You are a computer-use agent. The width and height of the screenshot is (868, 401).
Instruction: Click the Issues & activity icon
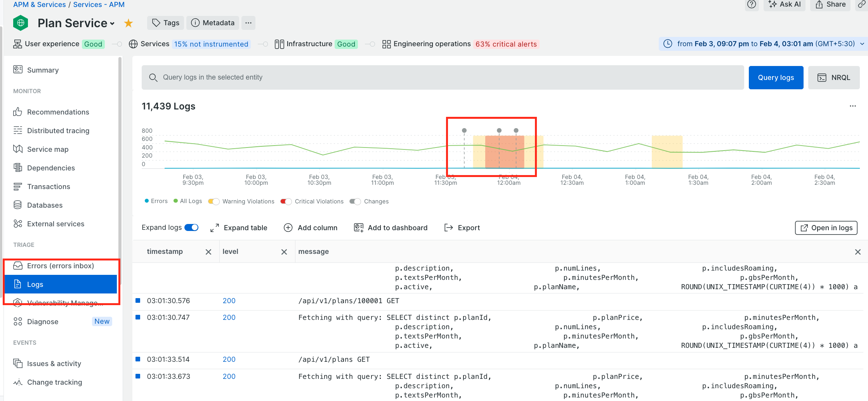click(18, 363)
